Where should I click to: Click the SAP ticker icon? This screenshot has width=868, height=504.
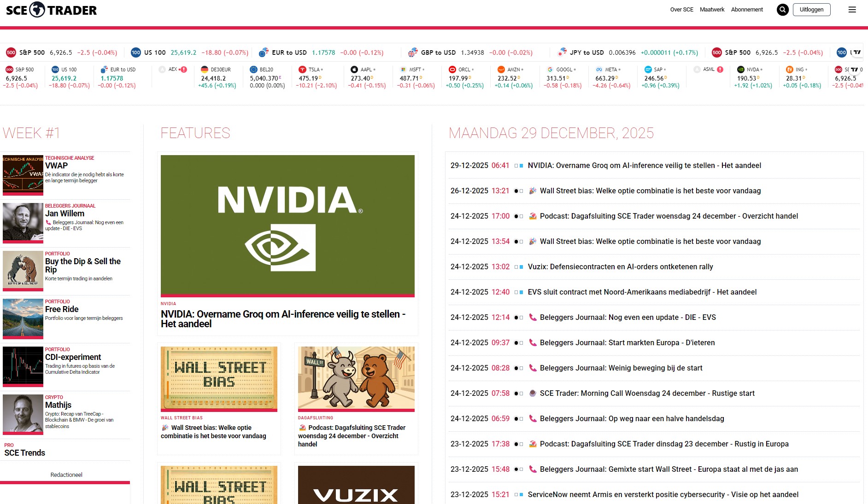tap(648, 70)
